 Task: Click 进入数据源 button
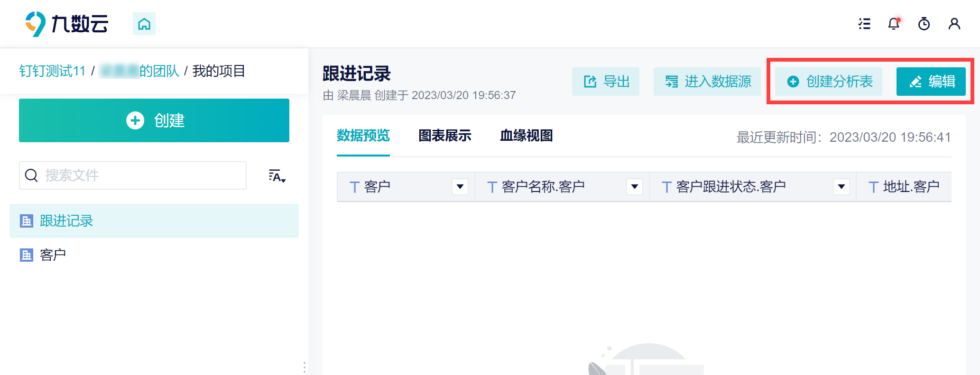(x=707, y=82)
